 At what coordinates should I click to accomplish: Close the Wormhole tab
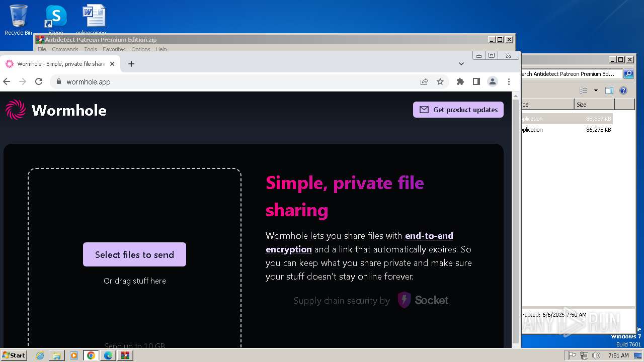(112, 64)
